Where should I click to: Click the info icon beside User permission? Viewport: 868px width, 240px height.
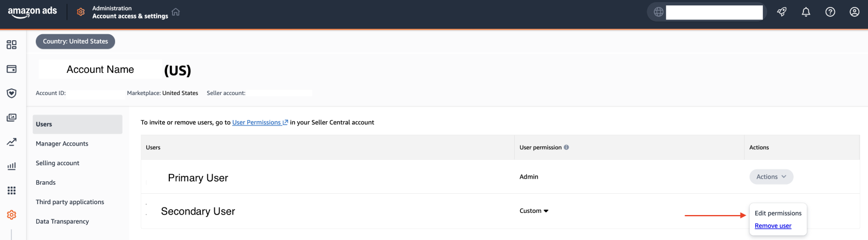click(x=566, y=148)
